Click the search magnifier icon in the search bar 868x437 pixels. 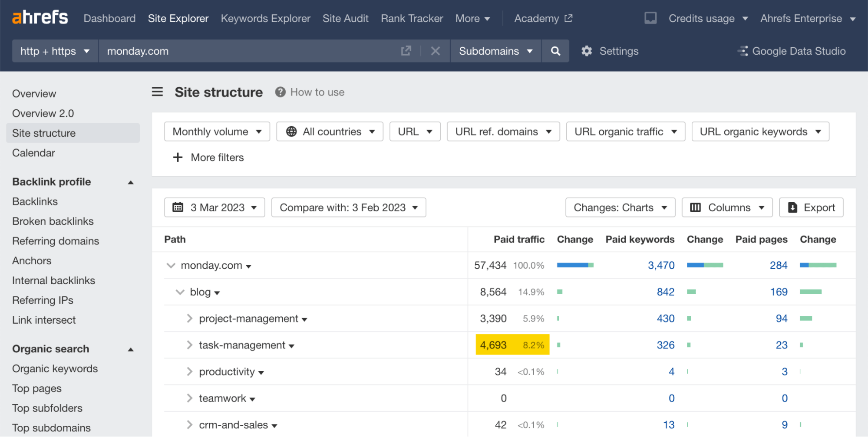[x=555, y=51]
